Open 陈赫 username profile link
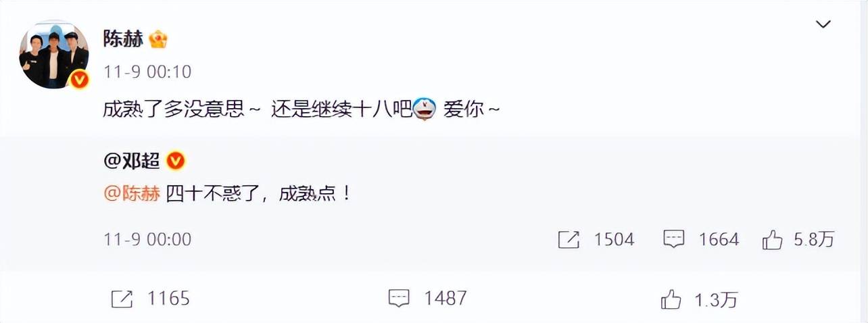 coord(123,39)
